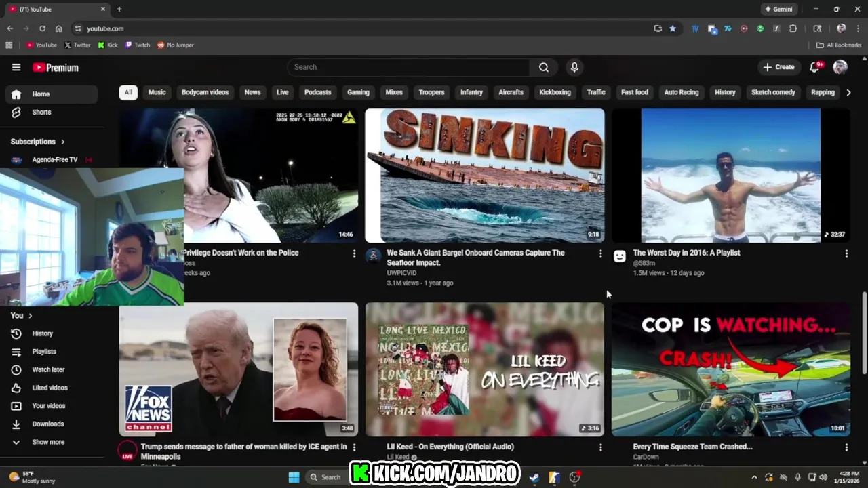Bookmark this page with the star icon
Viewport: 868px width, 488px height.
coord(673,28)
